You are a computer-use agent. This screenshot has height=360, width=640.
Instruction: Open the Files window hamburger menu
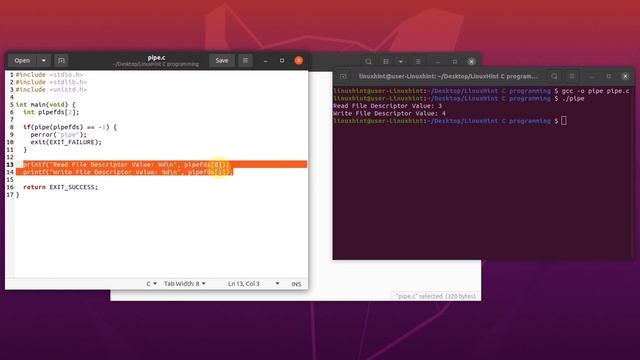418,62
